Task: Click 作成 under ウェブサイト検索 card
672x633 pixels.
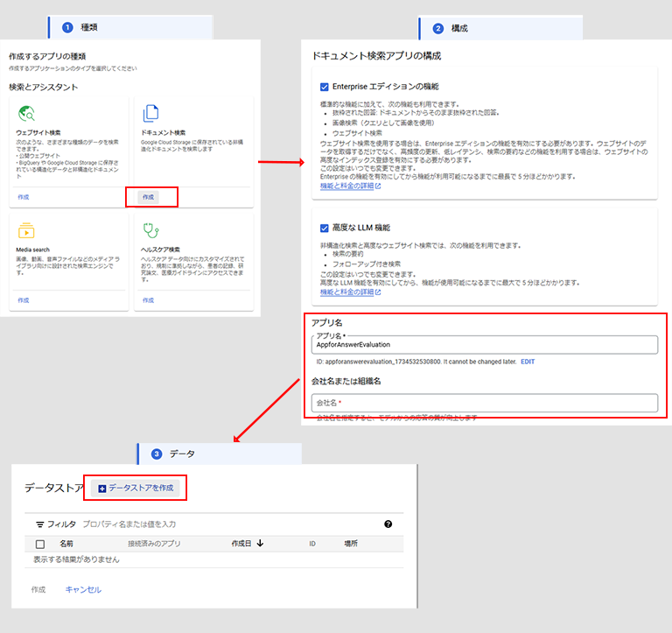Action: click(x=24, y=197)
